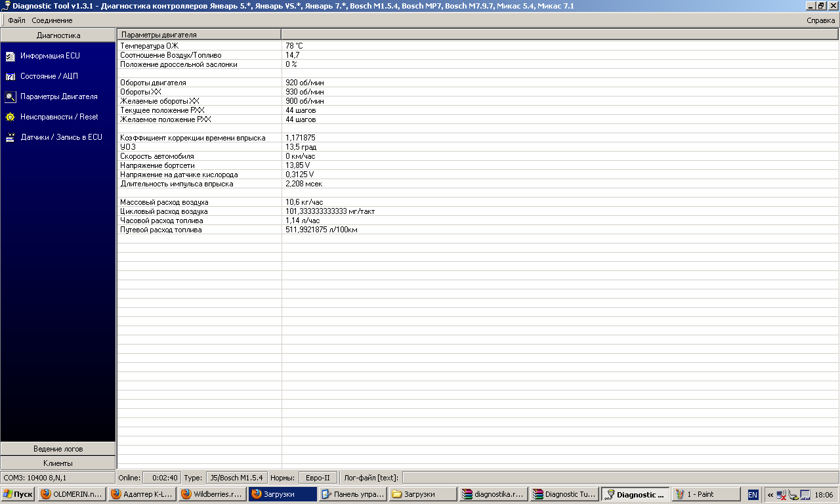
Task: Click the 78 °C temperature value
Action: (x=294, y=46)
